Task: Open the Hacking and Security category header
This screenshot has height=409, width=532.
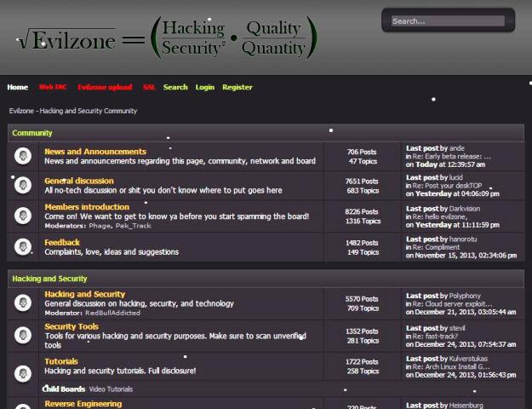Action: pyautogui.click(x=49, y=279)
